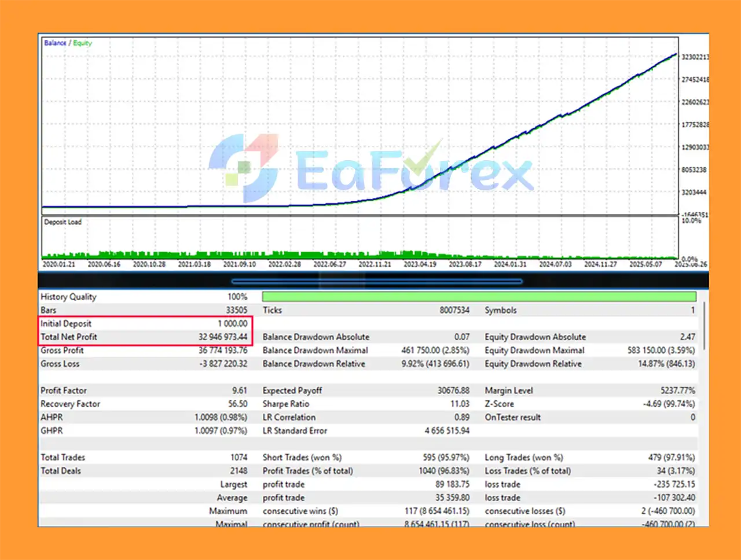Select the Gross Loss value -3 827 220.32

pyautogui.click(x=223, y=363)
